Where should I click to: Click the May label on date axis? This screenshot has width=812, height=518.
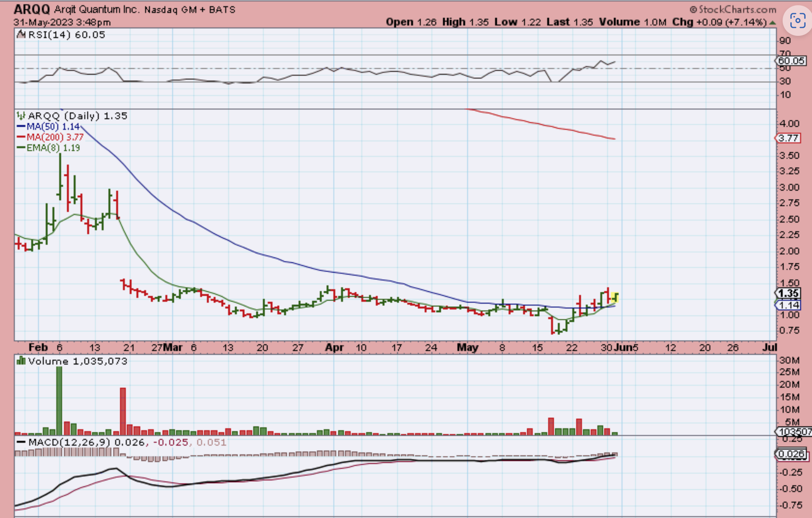coord(467,347)
